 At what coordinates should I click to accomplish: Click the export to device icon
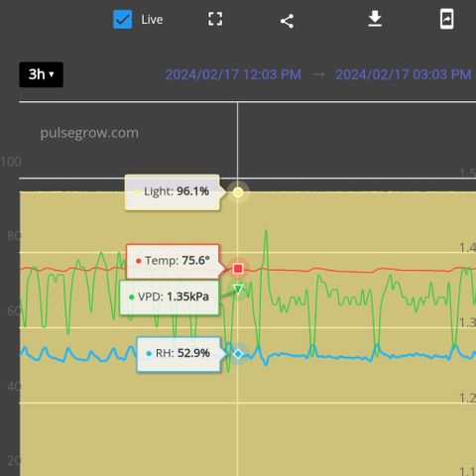[x=446, y=19]
